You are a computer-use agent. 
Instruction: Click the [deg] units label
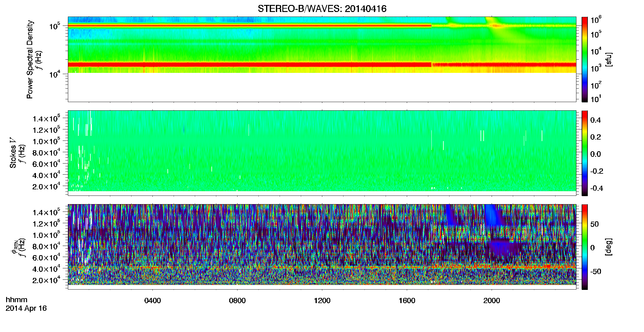[609, 247]
